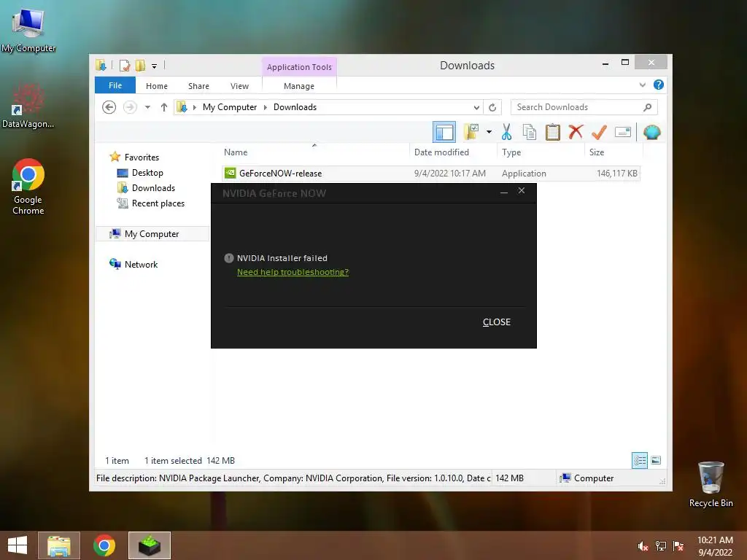Image resolution: width=747 pixels, height=560 pixels.
Task: Click the taskbar clock showing 10:21 AM
Action: pyautogui.click(x=715, y=540)
